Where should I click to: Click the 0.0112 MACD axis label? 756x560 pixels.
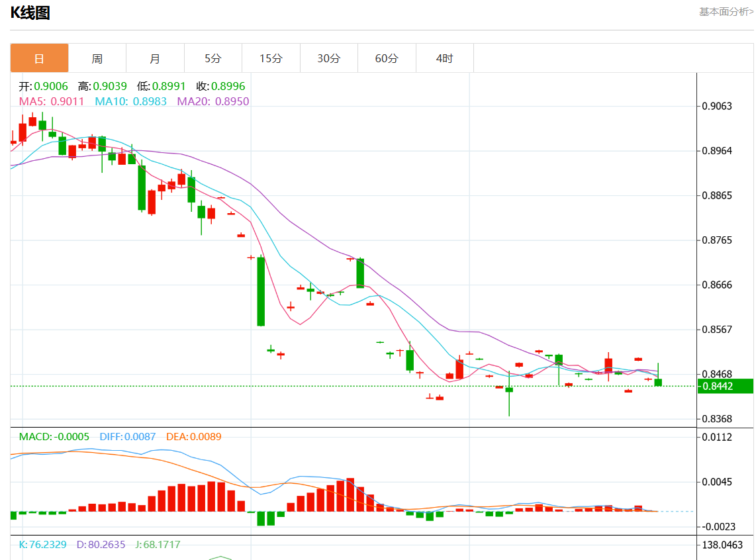click(x=717, y=437)
